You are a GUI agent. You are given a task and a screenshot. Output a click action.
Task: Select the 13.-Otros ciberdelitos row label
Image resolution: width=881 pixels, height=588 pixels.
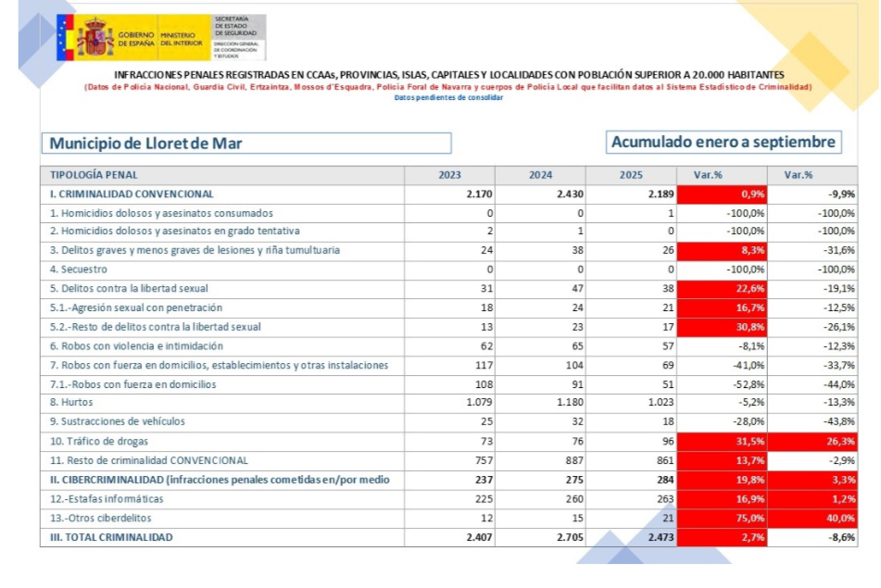[x=101, y=519]
